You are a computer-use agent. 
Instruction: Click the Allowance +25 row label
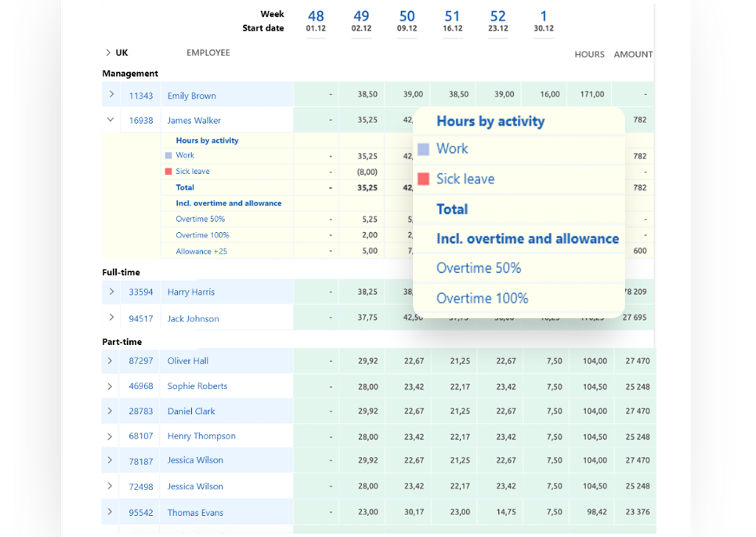pos(201,251)
